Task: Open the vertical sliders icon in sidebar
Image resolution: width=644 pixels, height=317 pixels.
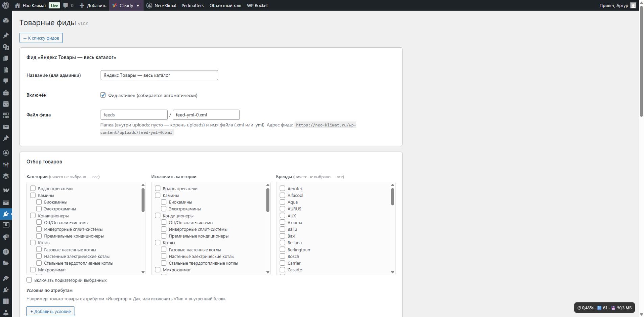Action: [x=6, y=165]
